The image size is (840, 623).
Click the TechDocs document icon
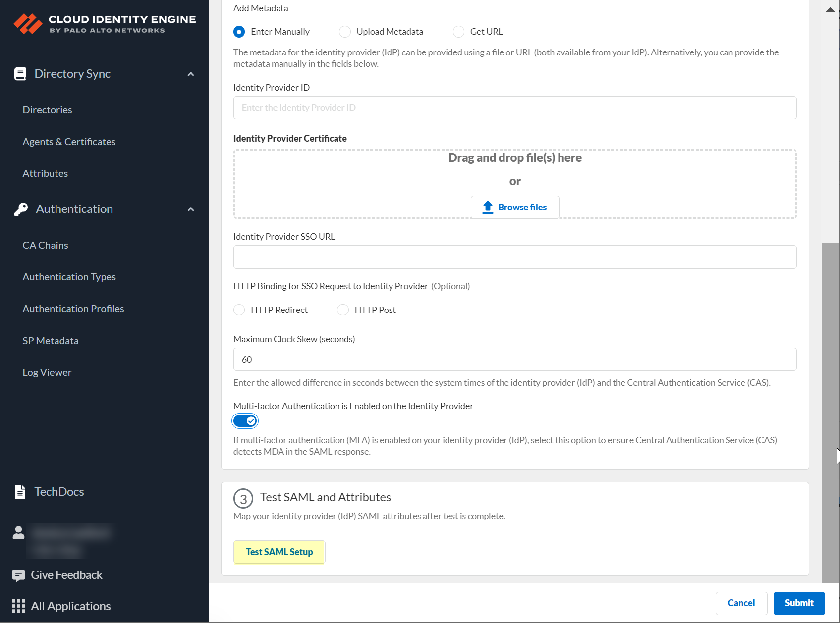(x=20, y=492)
